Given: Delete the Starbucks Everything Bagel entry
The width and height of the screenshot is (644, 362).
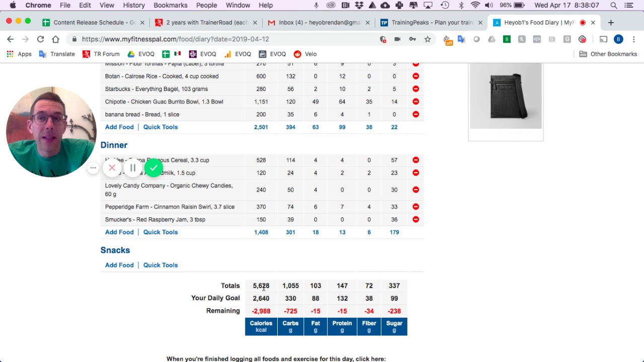Looking at the screenshot, I should [x=416, y=89].
